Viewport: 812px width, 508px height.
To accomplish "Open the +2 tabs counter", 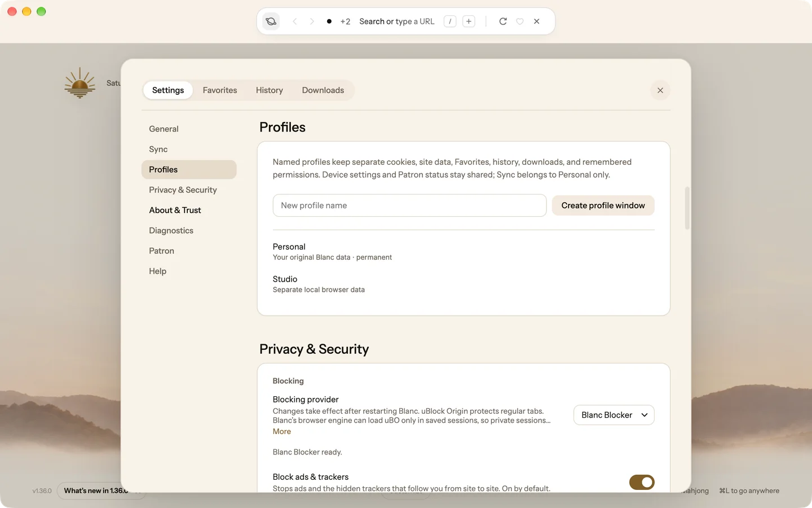I will pyautogui.click(x=345, y=21).
